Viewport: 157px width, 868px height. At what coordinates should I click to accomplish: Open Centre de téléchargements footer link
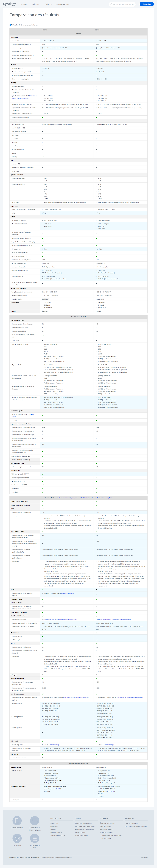coord(85,826)
